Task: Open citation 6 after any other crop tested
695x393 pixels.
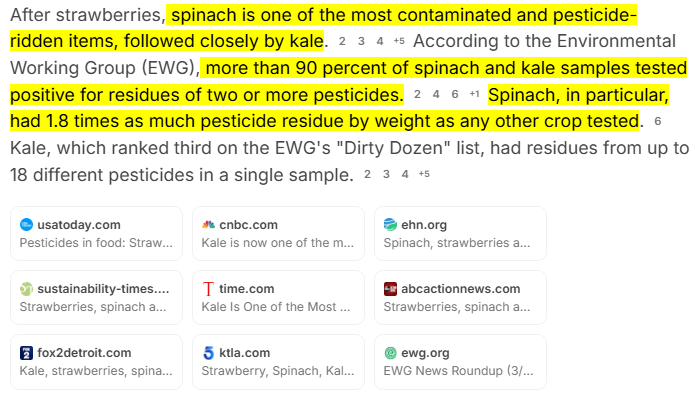Action: coord(658,121)
